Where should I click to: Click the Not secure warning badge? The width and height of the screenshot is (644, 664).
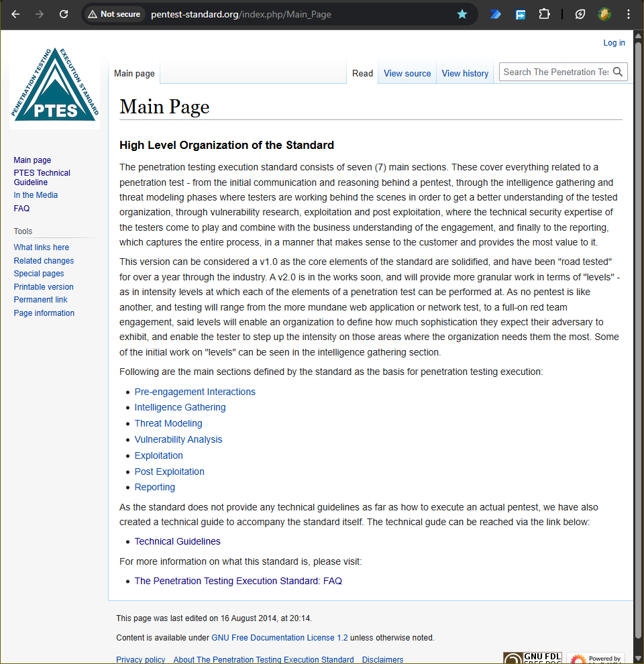click(114, 14)
